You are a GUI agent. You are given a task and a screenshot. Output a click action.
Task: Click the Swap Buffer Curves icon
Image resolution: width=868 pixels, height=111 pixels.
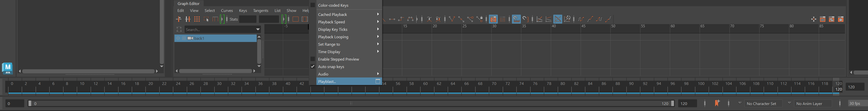coord(438,19)
